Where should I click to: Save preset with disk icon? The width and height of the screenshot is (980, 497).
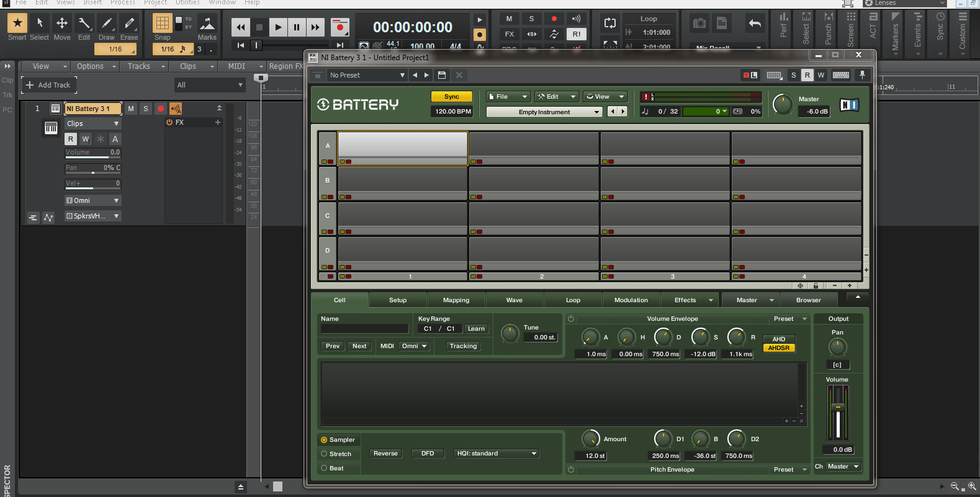pos(442,75)
